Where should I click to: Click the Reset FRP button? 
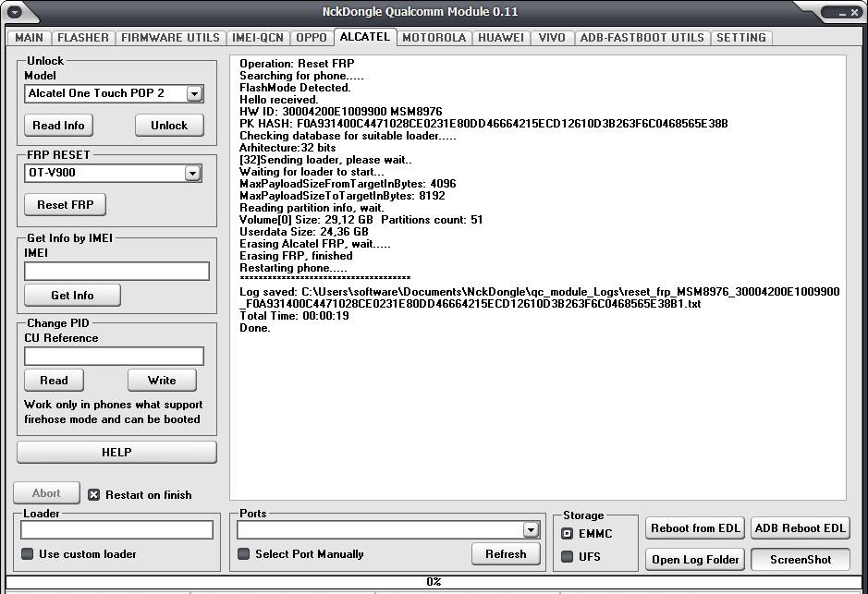tap(66, 205)
